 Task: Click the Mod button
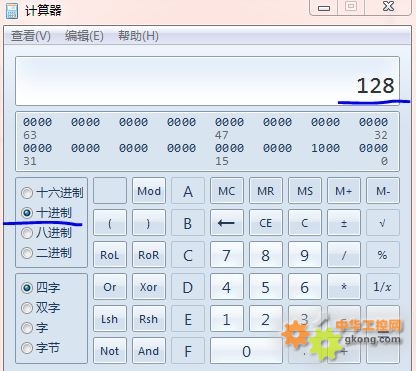[149, 191]
